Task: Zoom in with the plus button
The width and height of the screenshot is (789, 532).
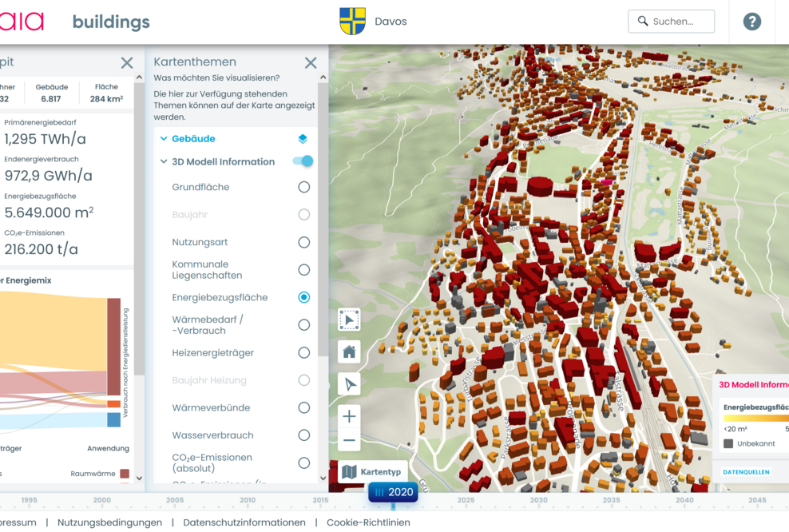Action: click(349, 416)
